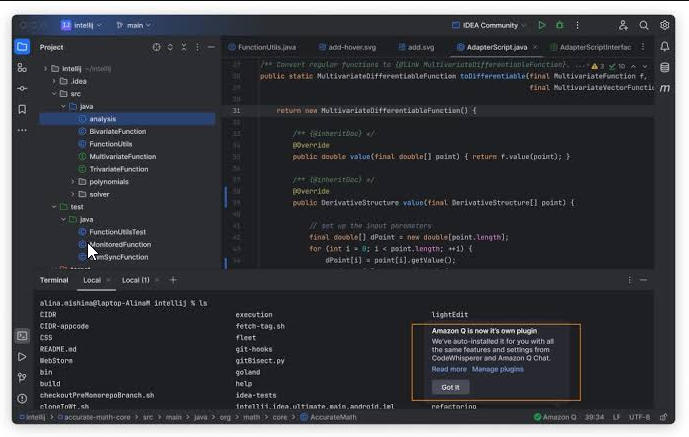Open the Code With Me user icon
This screenshot has height=437, width=689.
(623, 25)
